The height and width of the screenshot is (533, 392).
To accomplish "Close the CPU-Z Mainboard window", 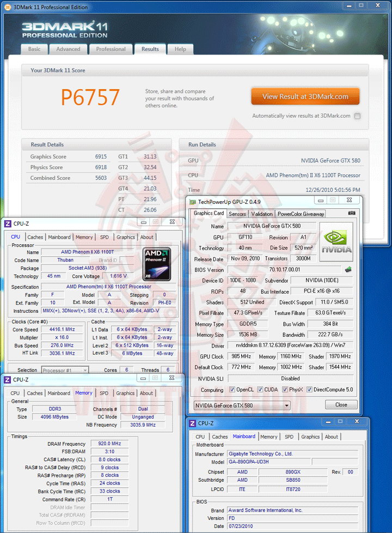I will coord(357,421).
